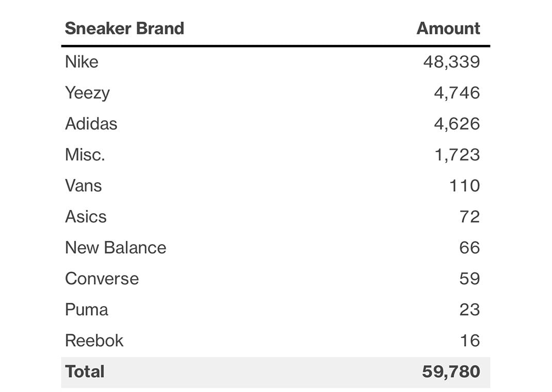Click the Puma row label
Image resolution: width=552 pixels, height=392 pixels.
coord(86,309)
